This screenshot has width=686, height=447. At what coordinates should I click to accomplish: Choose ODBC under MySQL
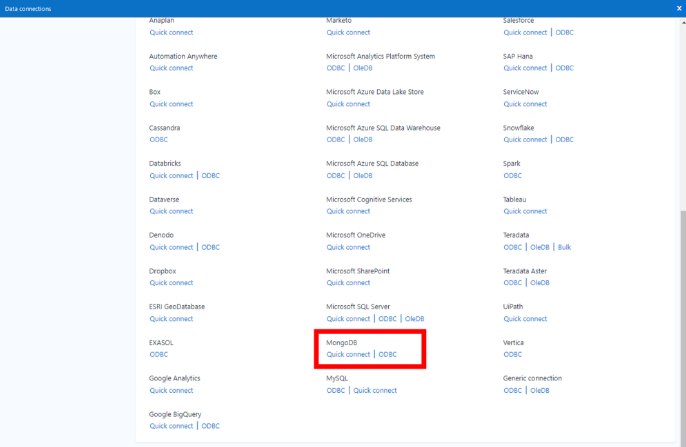pos(336,390)
